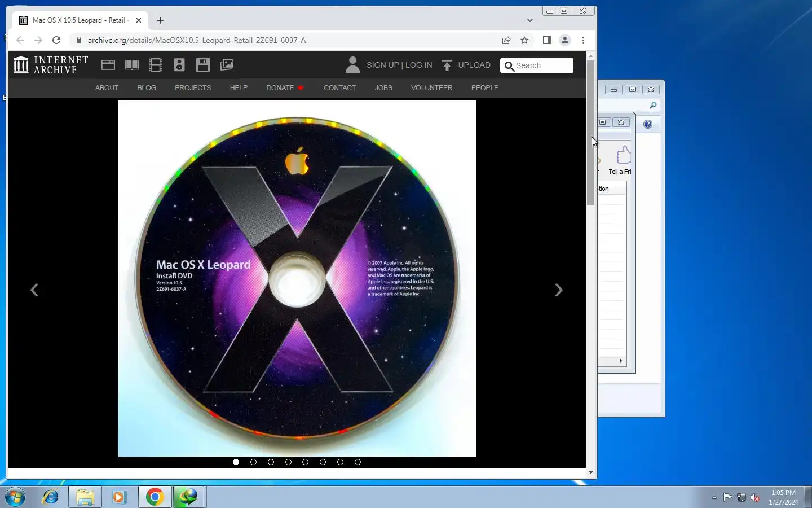Screen dimensions: 812x508
Task: Open the PEOPLE link
Action: 485,88
